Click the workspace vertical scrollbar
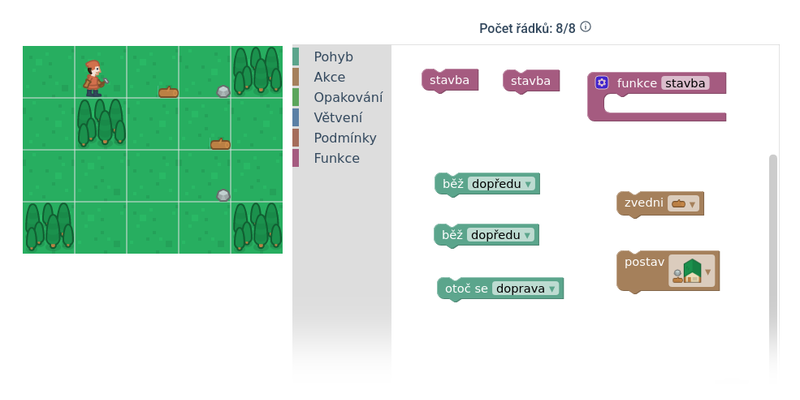The width and height of the screenshot is (800, 400). [772, 250]
